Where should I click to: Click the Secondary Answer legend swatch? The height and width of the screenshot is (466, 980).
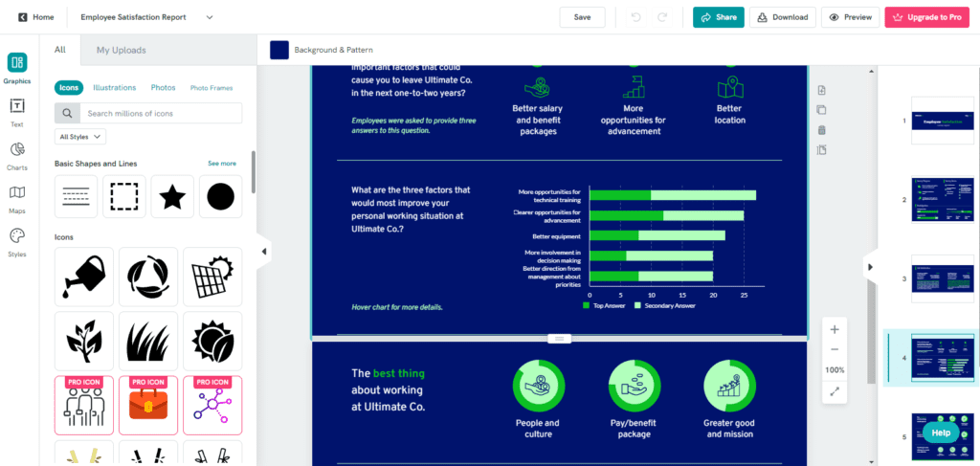coord(637,305)
